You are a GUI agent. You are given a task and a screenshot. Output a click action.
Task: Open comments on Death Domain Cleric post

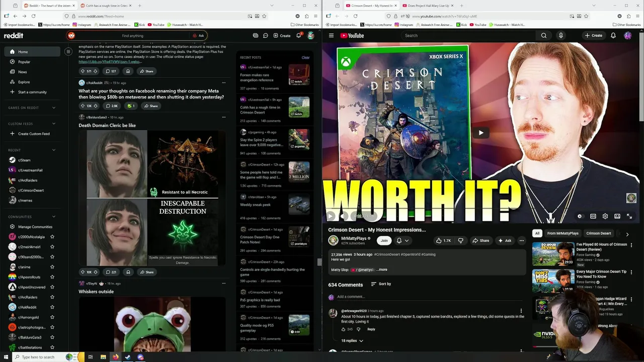[x=111, y=272]
